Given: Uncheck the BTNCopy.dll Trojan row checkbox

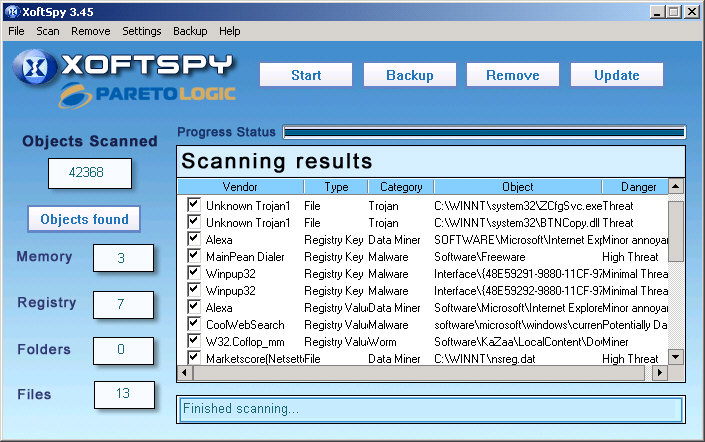Looking at the screenshot, I should point(194,222).
